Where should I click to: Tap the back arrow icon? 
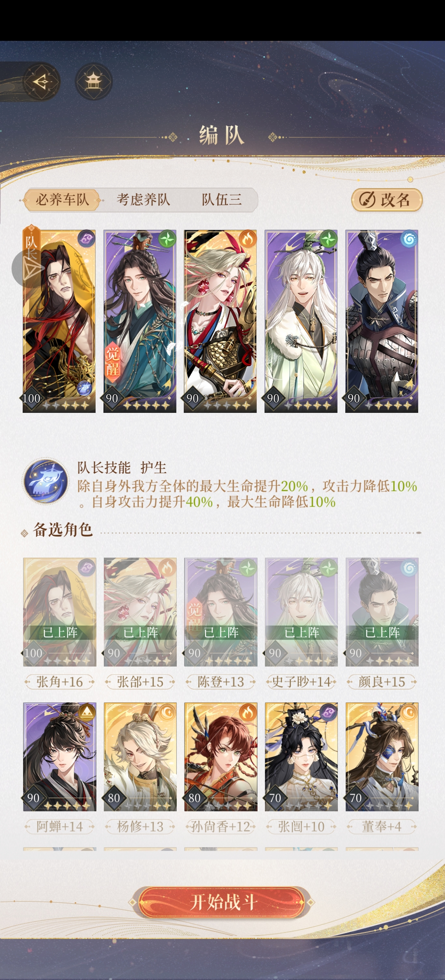click(42, 82)
